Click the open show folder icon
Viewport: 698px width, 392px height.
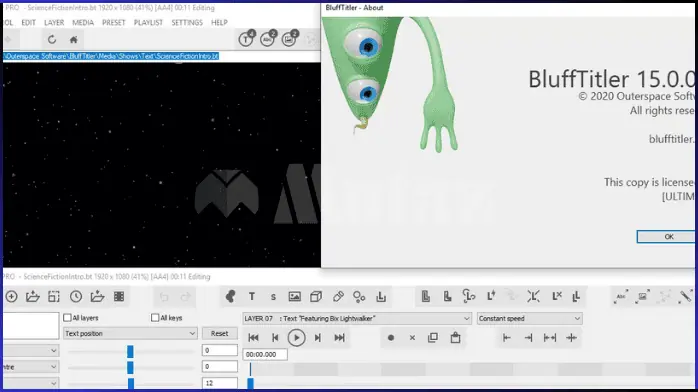pos(32,296)
